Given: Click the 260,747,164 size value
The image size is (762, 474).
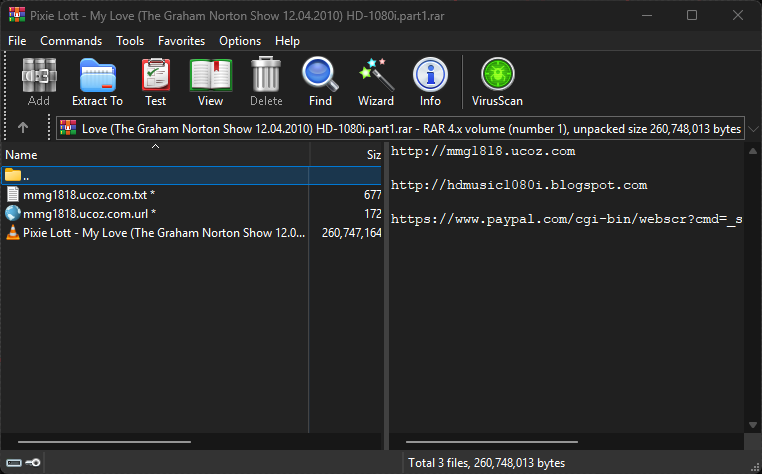Looking at the screenshot, I should click(351, 233).
